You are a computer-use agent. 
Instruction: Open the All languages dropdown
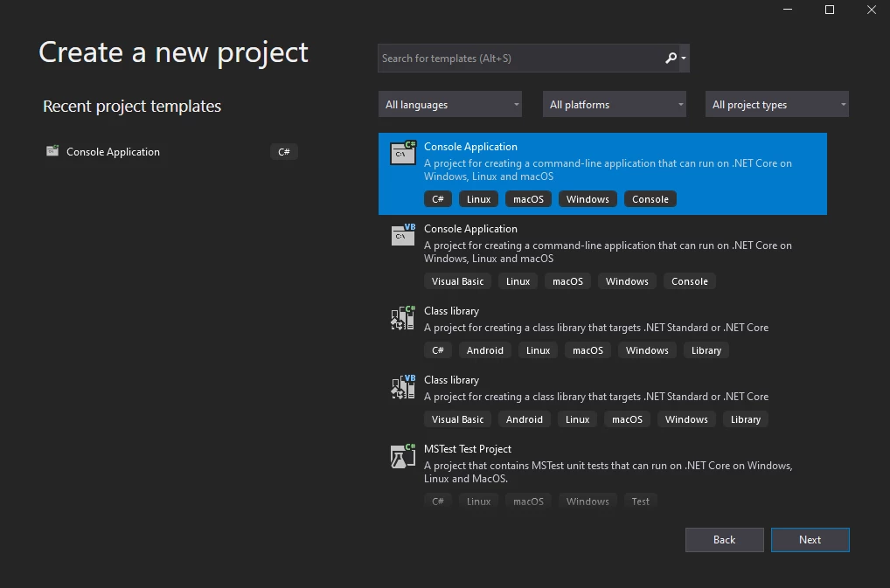[x=449, y=105]
